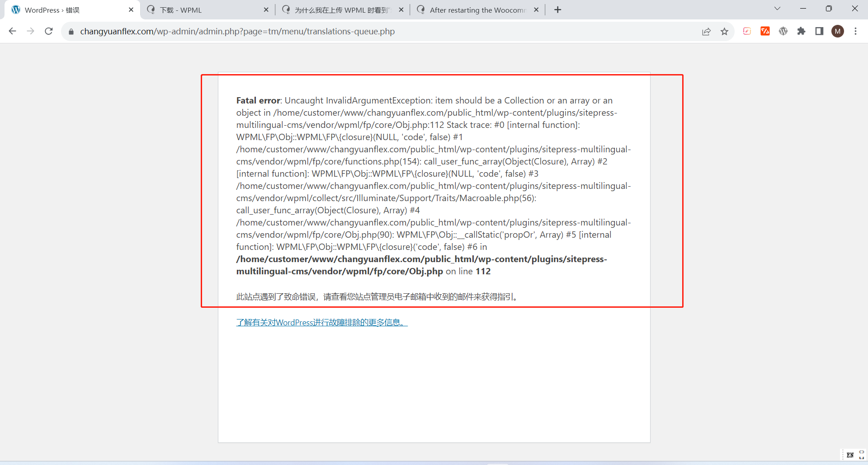Open the orange extension icon in toolbar
Image resolution: width=868 pixels, height=465 pixels.
point(765,31)
